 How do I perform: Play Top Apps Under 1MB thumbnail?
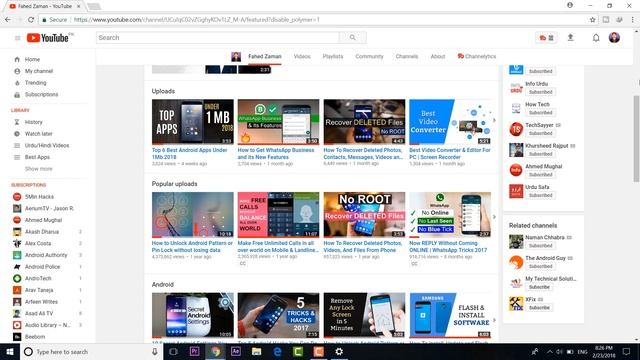(193, 122)
